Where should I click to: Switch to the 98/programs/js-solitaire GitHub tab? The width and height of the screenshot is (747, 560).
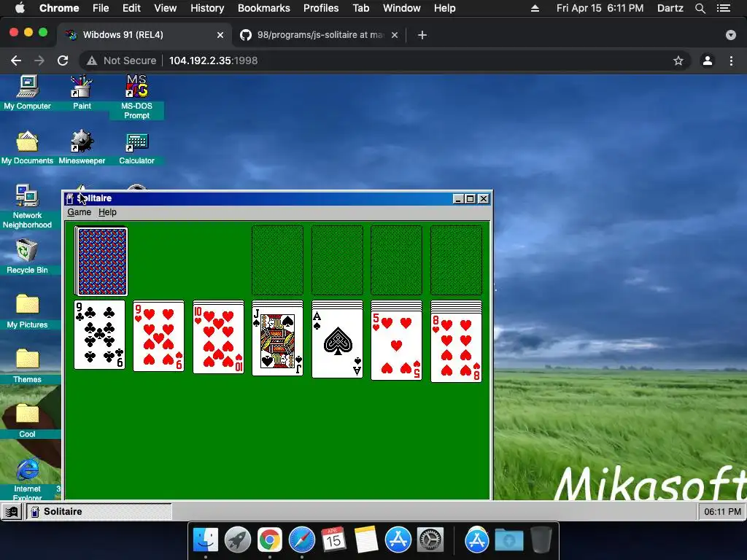point(320,35)
